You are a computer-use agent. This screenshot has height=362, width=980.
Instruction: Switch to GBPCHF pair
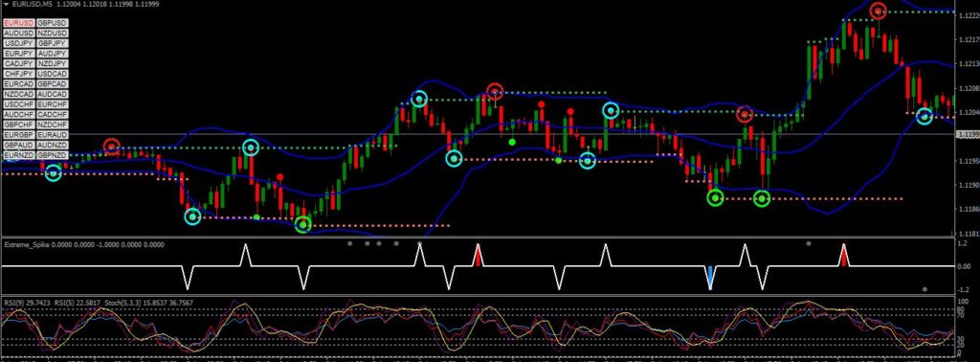(x=19, y=124)
